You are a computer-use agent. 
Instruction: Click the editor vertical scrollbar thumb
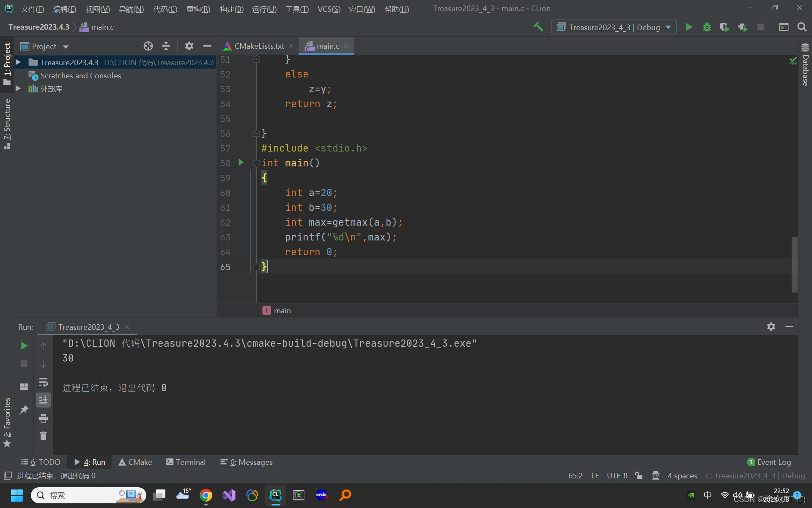click(x=794, y=265)
